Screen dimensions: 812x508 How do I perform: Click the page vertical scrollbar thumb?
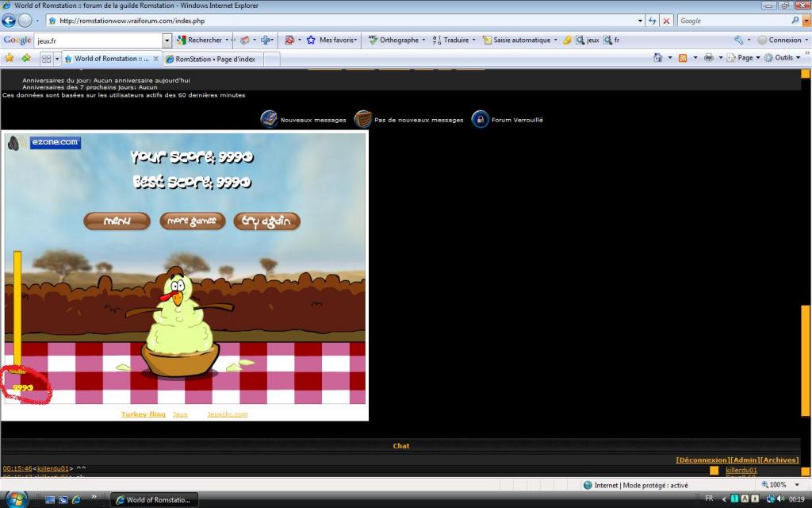coord(806,361)
